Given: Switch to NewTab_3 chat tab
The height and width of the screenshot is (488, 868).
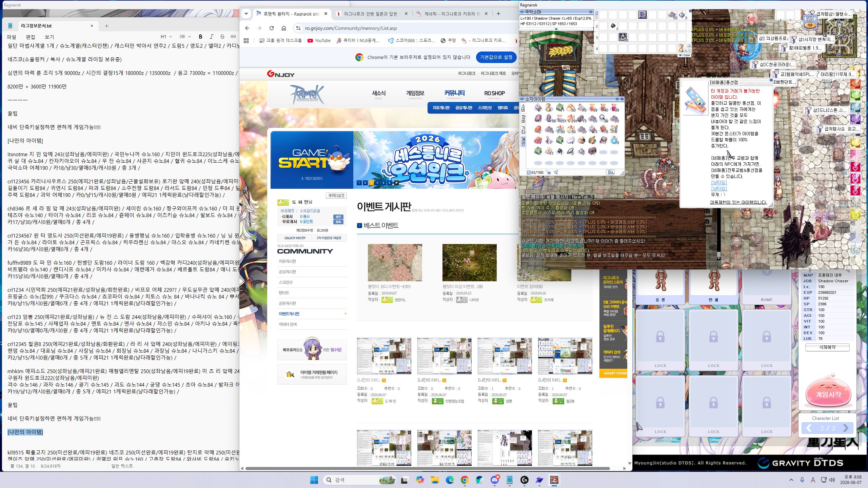Looking at the screenshot, I should 582,197.
